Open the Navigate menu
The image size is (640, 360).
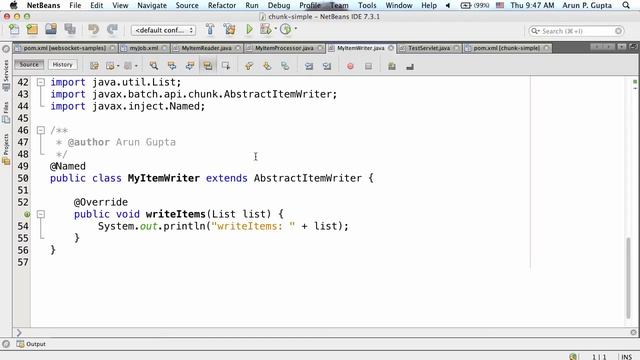pyautogui.click(x=152, y=5)
